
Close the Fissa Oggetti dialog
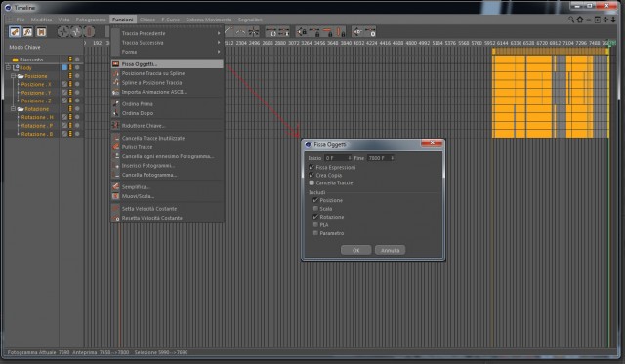coord(432,142)
